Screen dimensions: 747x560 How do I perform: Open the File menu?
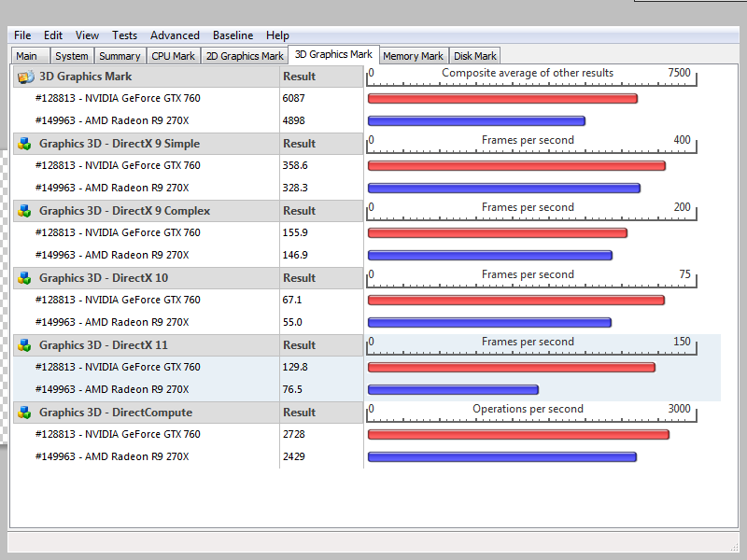tap(22, 35)
